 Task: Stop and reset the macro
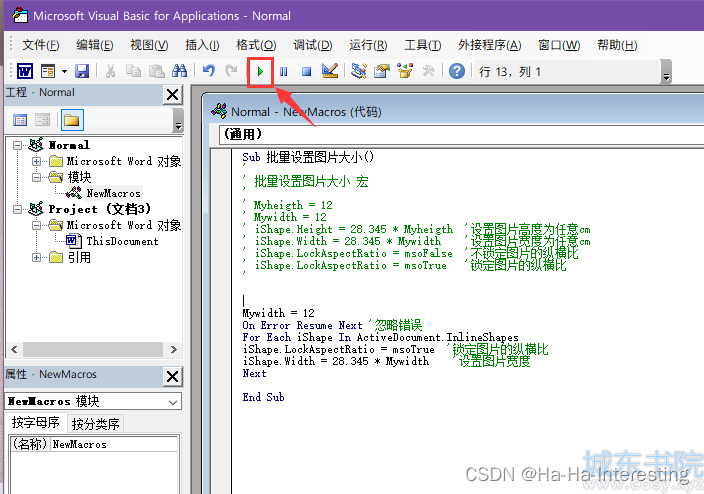tap(307, 71)
